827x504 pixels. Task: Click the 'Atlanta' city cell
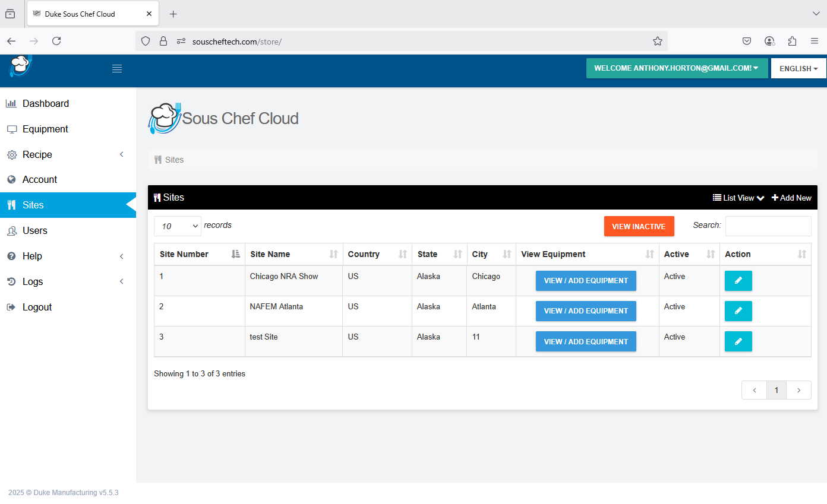click(491, 311)
